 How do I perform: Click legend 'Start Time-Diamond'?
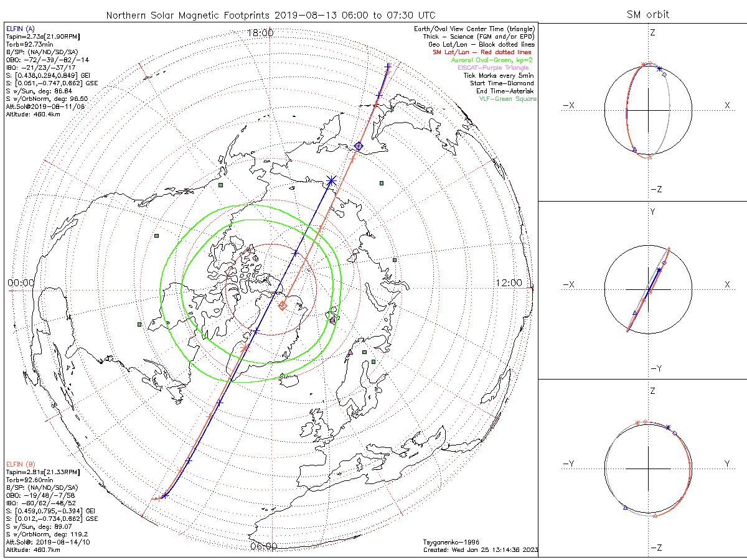(x=502, y=83)
